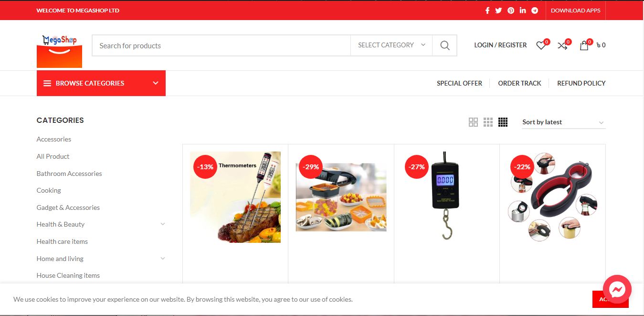This screenshot has width=644, height=316.
Task: Open the Sort by latest dropdown
Action: coord(564,122)
